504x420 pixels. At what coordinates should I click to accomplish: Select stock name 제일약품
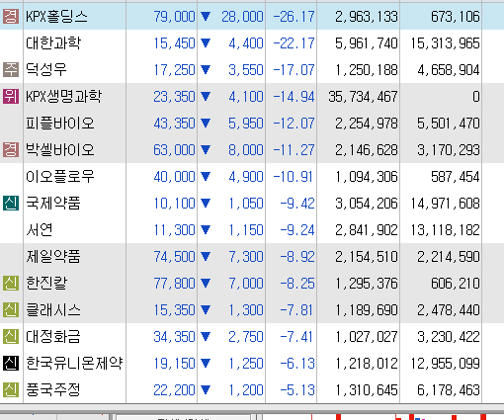(53, 257)
